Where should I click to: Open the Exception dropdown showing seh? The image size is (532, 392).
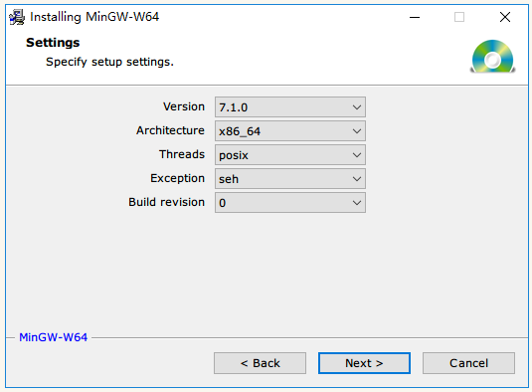[290, 179]
